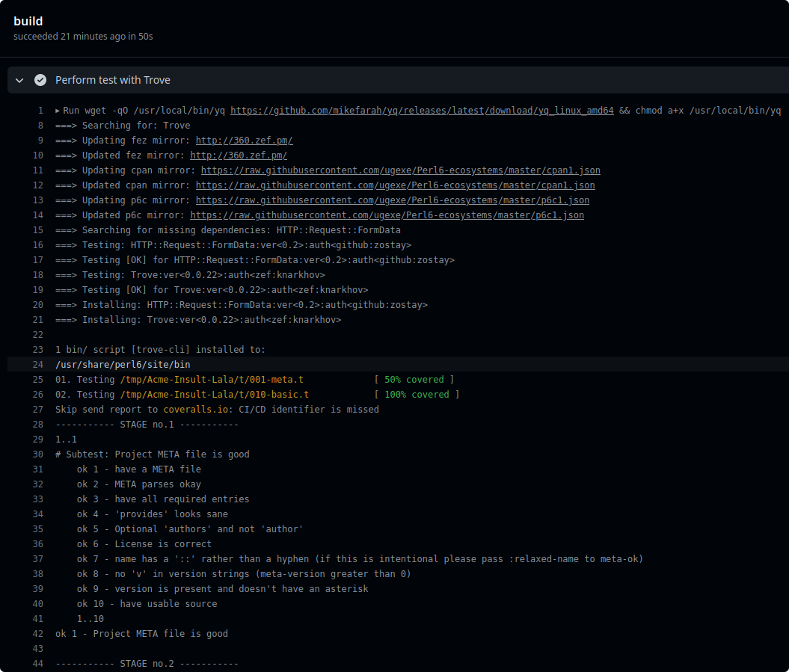Open the Updated fez mirror URL
Viewport: 789px width, 672px height.
239,155
